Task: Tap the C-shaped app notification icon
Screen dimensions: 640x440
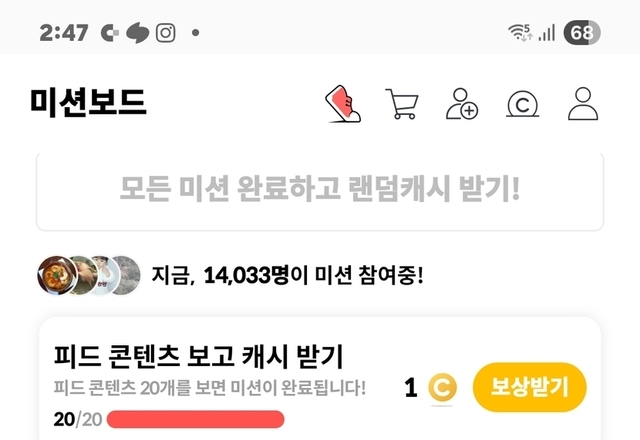Action: pos(110,33)
